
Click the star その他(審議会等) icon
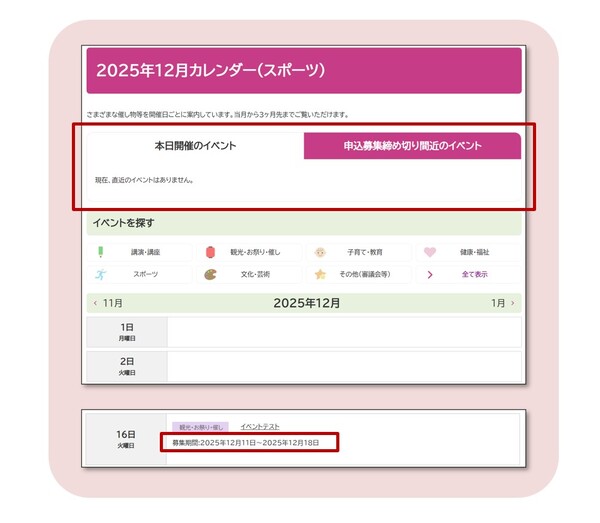[320, 274]
